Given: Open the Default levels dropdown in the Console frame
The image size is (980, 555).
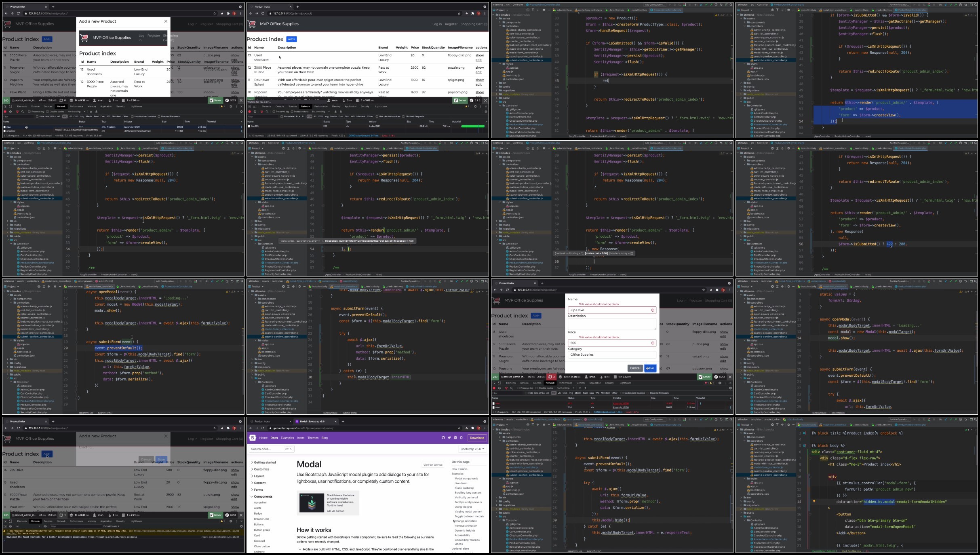Looking at the screenshot, I should (x=111, y=526).
